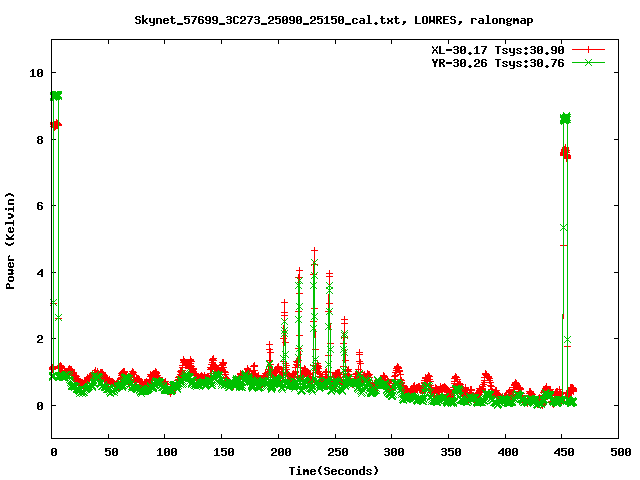640x480 pixels.
Task: Click the x-axis tick label 150
Action: 223,452
